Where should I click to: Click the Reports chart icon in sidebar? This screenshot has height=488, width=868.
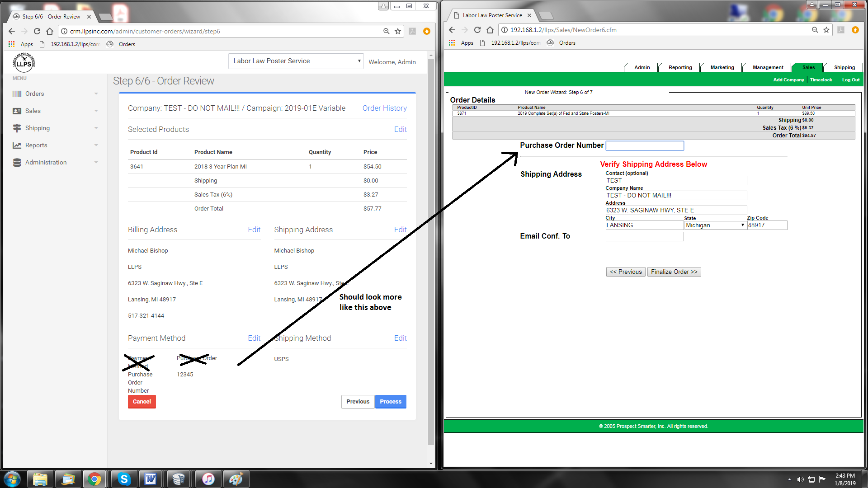(17, 145)
